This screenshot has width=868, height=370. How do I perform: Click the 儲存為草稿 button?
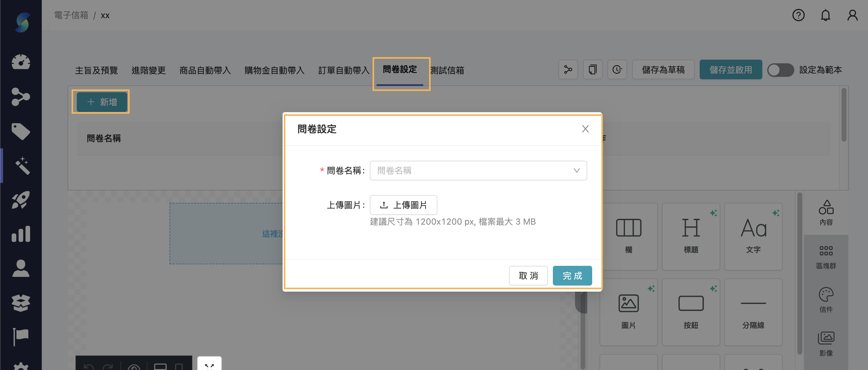tap(663, 69)
